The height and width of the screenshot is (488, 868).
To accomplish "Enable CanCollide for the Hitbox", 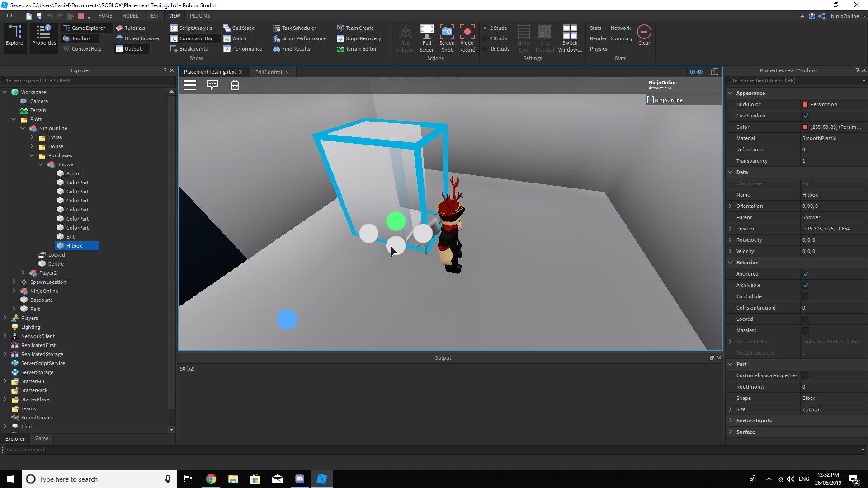I will point(806,296).
